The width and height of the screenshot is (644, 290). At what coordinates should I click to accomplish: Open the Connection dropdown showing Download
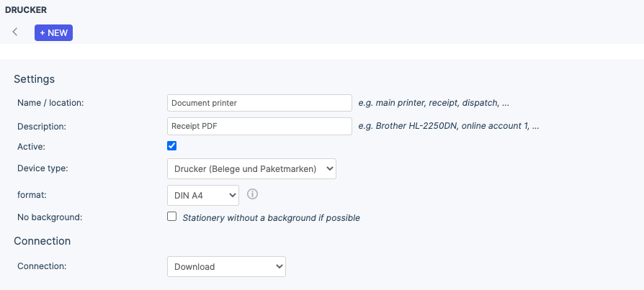(226, 267)
